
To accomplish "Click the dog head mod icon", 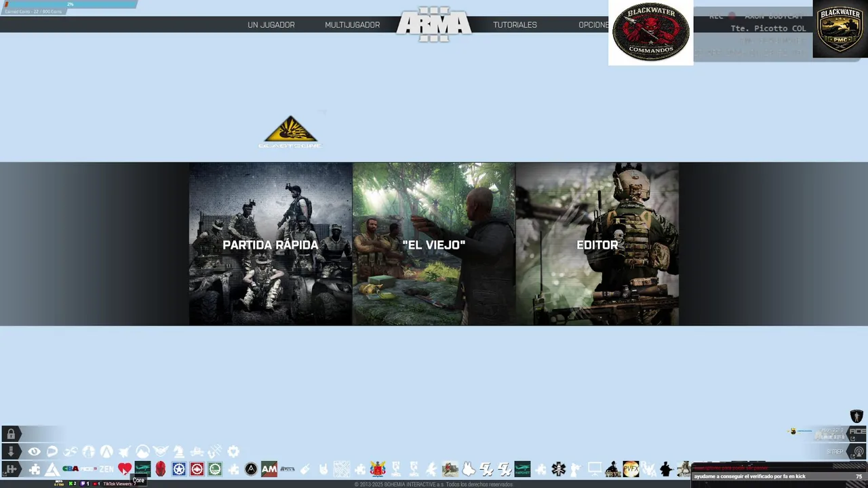I will pos(469,469).
